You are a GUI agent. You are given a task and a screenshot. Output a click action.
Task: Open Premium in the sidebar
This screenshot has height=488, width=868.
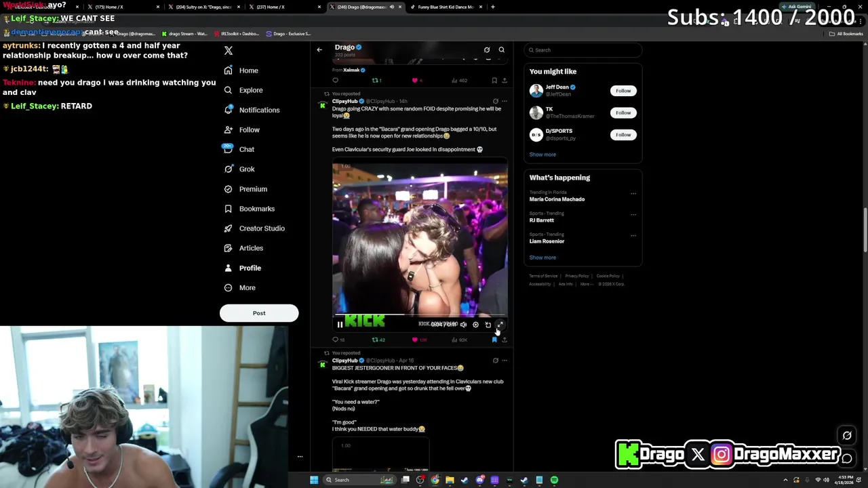tap(245, 189)
